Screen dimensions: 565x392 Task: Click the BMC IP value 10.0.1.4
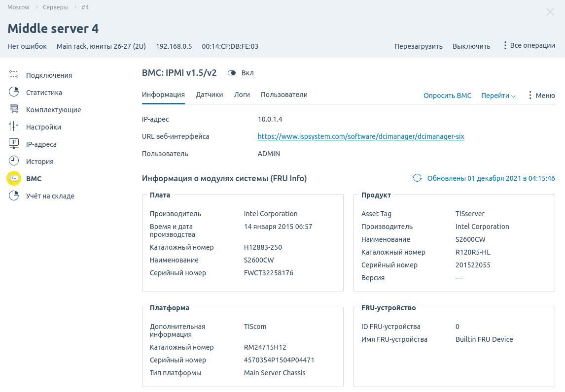[270, 119]
